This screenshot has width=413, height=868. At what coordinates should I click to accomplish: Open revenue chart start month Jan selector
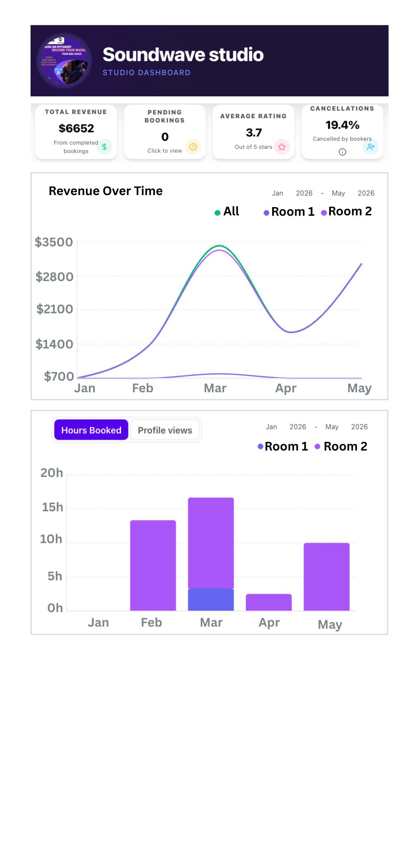pyautogui.click(x=278, y=193)
